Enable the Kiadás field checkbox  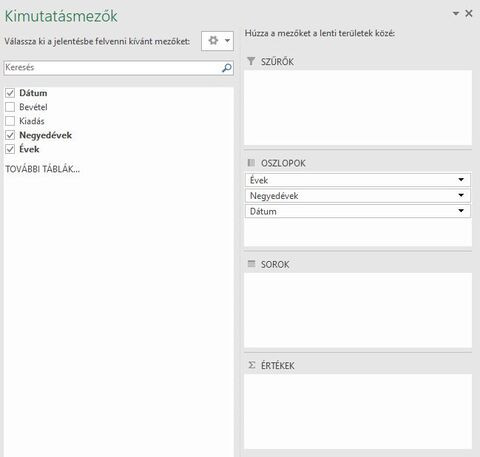pos(10,121)
